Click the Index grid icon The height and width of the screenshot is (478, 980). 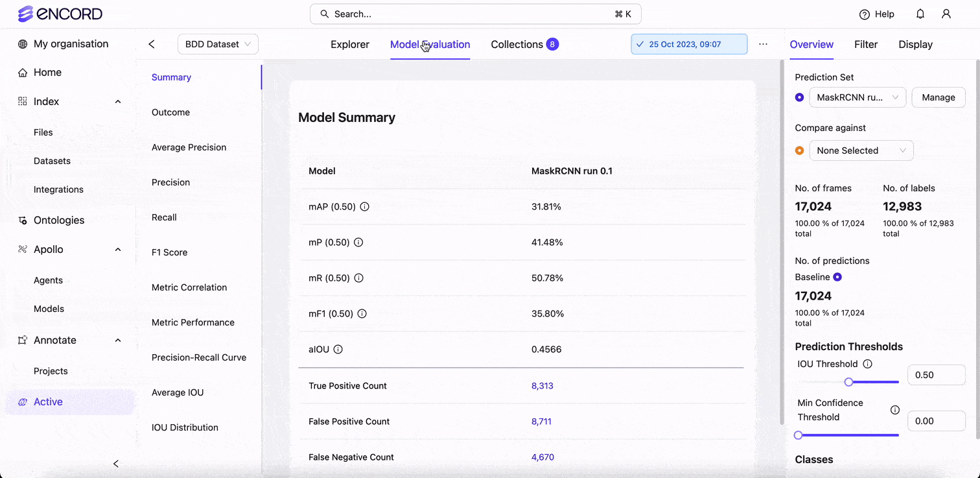coord(23,101)
